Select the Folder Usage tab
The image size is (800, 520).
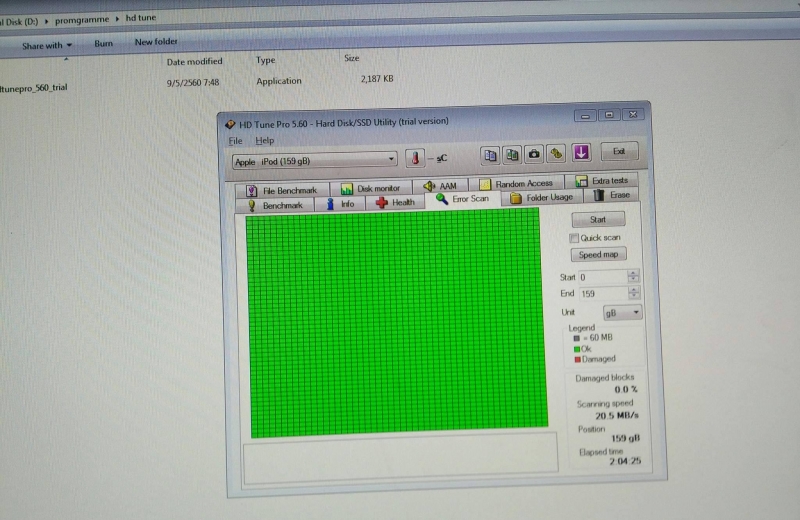[x=542, y=198]
